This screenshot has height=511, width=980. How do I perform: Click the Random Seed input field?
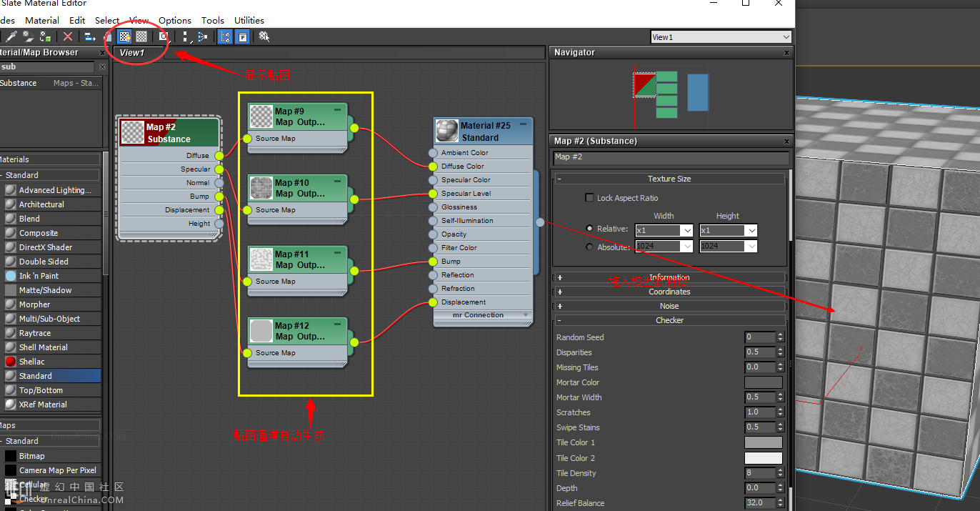tap(760, 337)
